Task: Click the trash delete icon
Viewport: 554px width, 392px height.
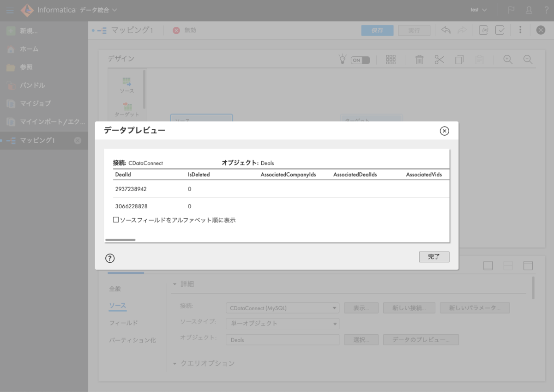Action: coord(419,60)
